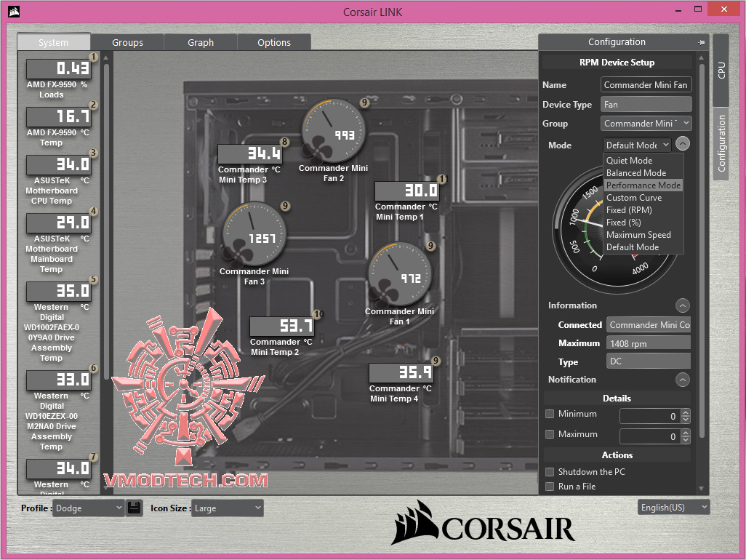The height and width of the screenshot is (560, 746).
Task: Choose Fixed (RPM) from the list
Action: tap(643, 210)
